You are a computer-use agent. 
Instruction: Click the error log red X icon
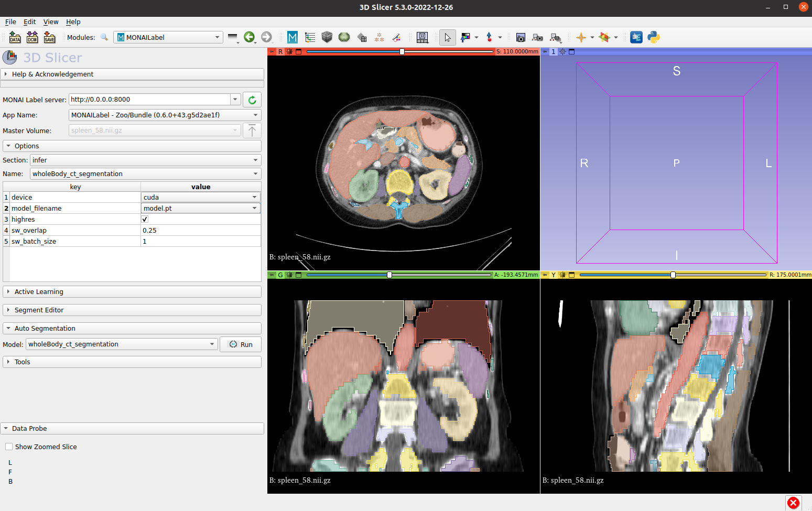[x=794, y=503]
